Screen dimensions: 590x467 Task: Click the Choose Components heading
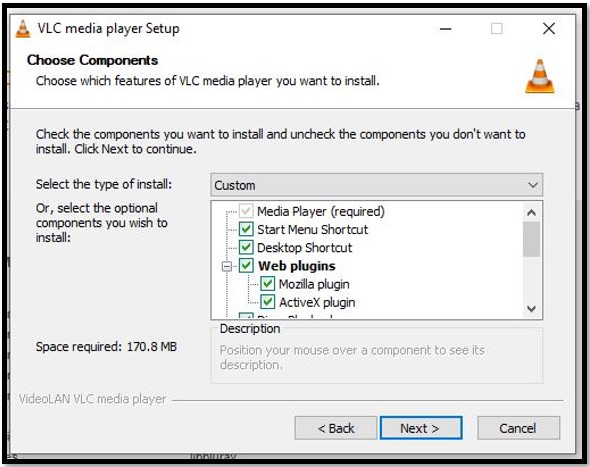pyautogui.click(x=93, y=60)
